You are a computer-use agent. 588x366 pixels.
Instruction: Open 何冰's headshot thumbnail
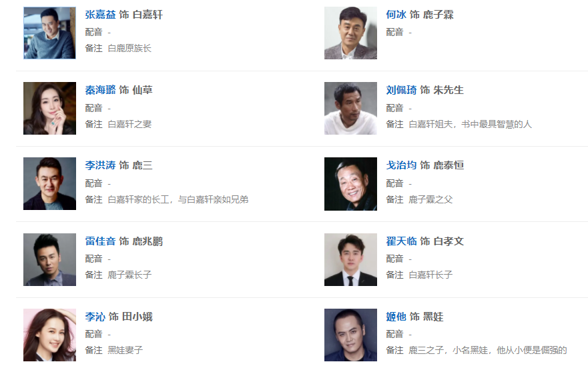point(350,33)
